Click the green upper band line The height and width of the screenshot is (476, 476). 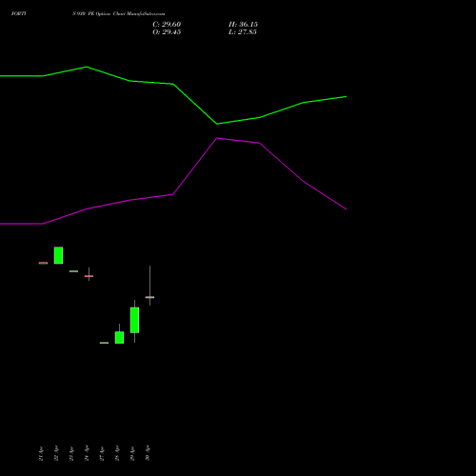173,84
